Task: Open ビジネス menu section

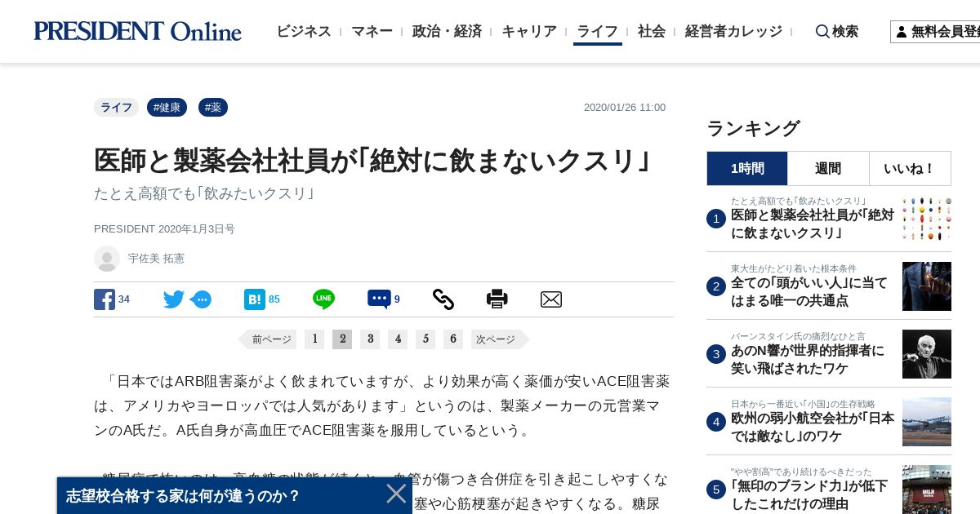Action: (x=304, y=31)
